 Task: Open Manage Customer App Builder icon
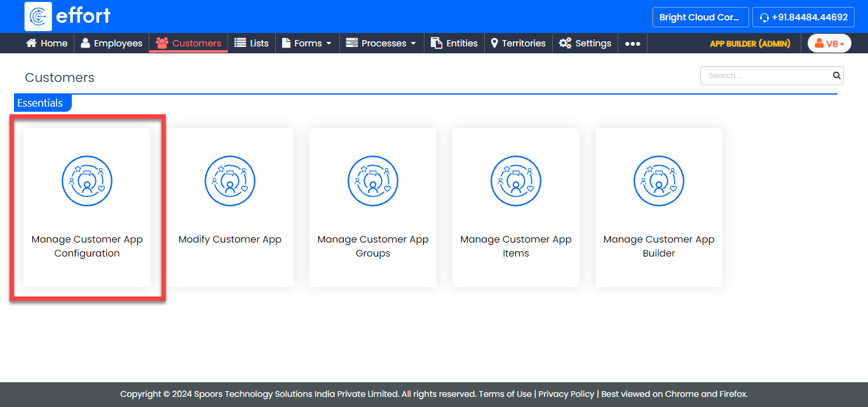click(659, 182)
